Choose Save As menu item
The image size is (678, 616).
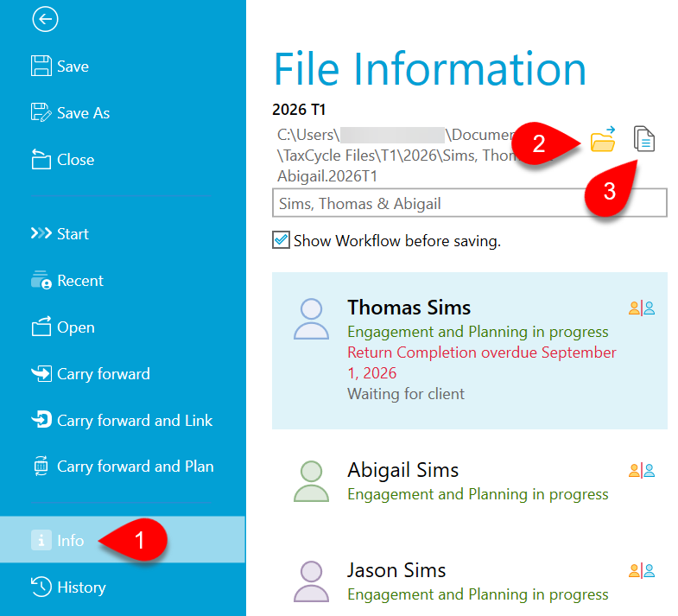click(123, 112)
